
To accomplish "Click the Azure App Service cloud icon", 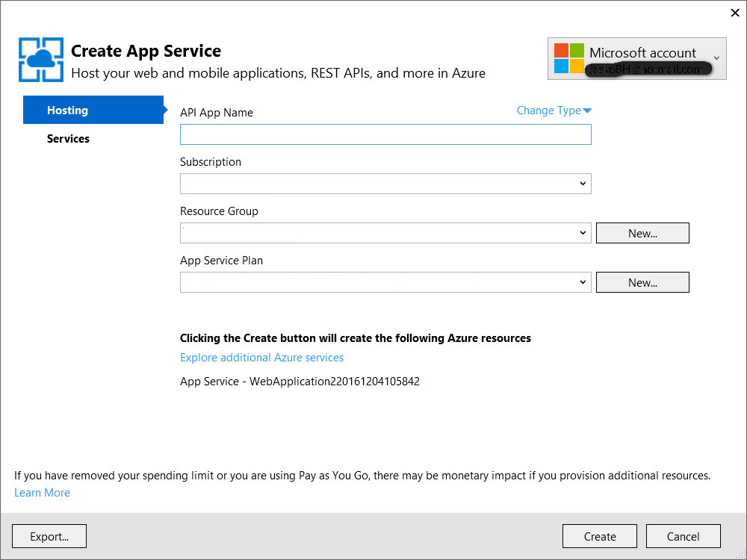I will tap(41, 60).
